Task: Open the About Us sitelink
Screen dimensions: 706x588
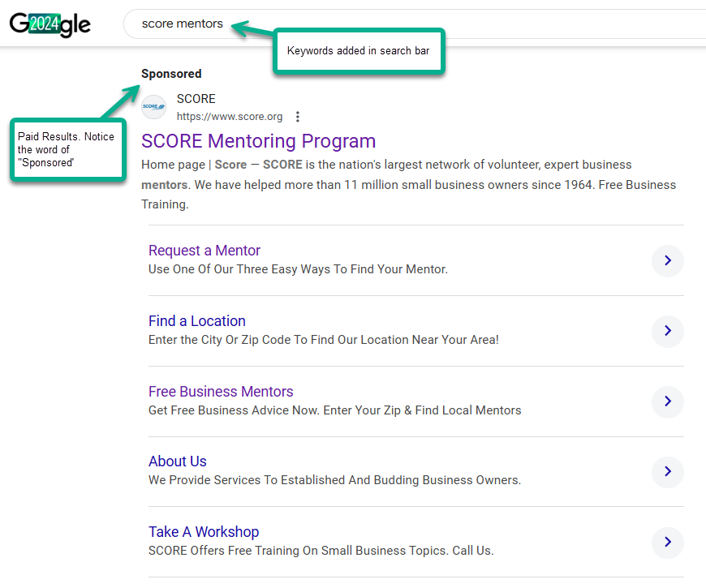Action: click(178, 461)
